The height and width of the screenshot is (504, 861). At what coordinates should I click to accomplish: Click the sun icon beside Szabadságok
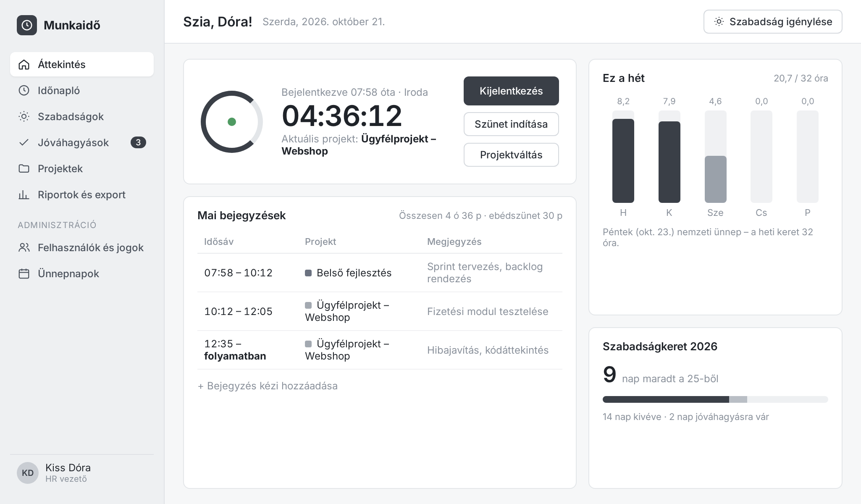[x=24, y=116]
